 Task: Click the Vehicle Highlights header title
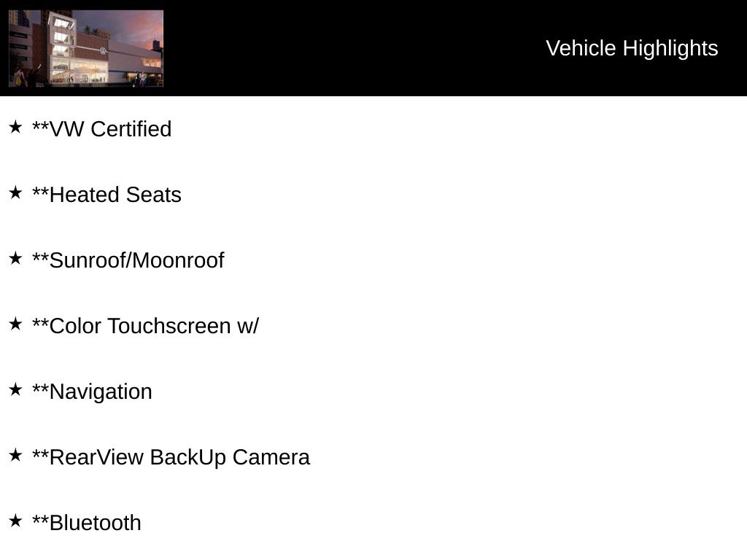point(632,48)
